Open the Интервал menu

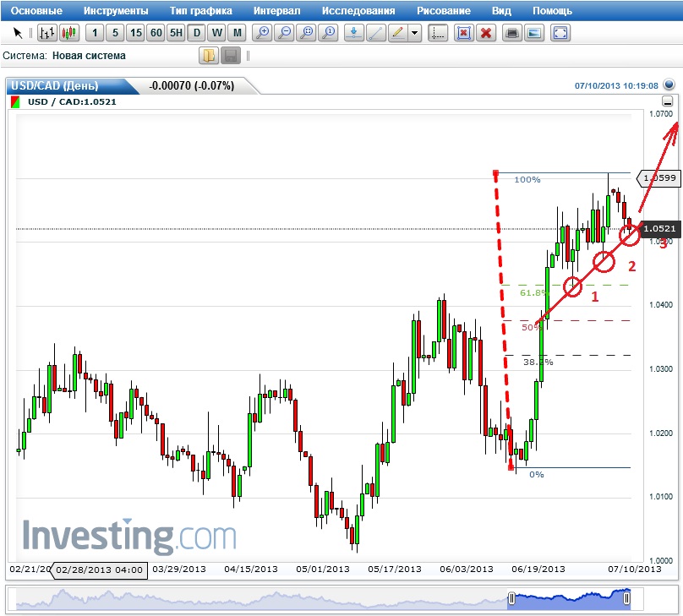click(x=277, y=11)
